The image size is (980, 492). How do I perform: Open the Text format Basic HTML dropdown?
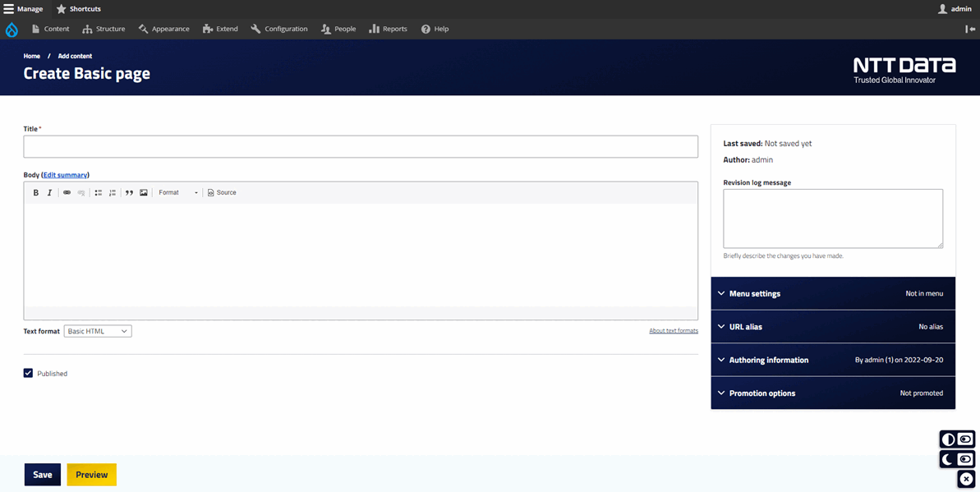98,331
